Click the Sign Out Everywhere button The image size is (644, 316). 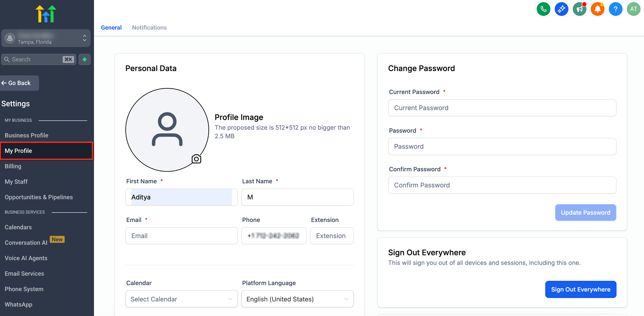tap(580, 289)
